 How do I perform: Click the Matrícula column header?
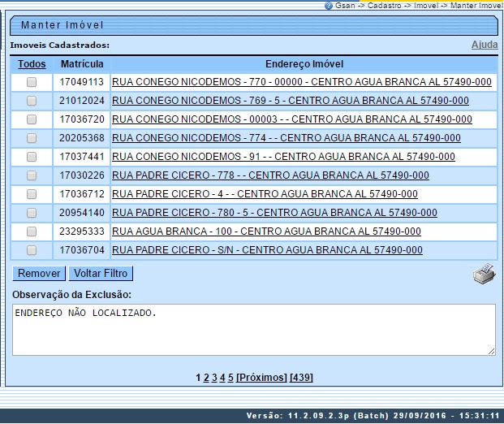[82, 64]
